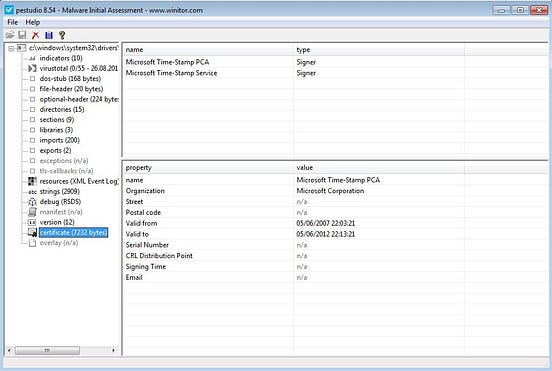
Task: Click the resources node icon
Action: pos(32,181)
